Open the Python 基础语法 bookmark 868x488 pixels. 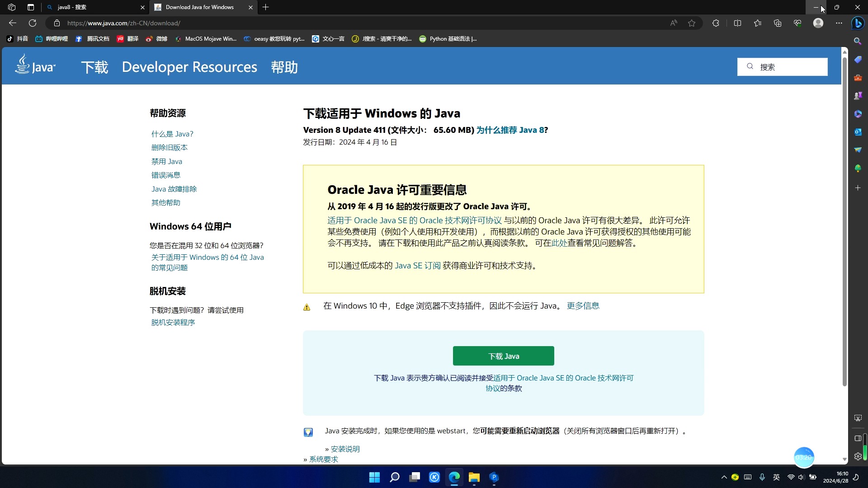click(x=448, y=39)
